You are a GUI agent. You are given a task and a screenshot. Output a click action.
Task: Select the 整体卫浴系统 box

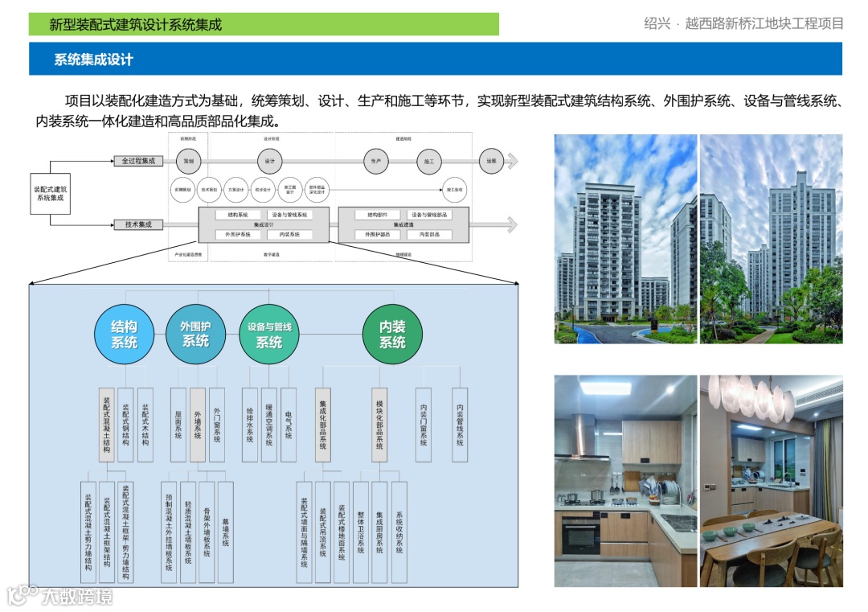point(361,532)
